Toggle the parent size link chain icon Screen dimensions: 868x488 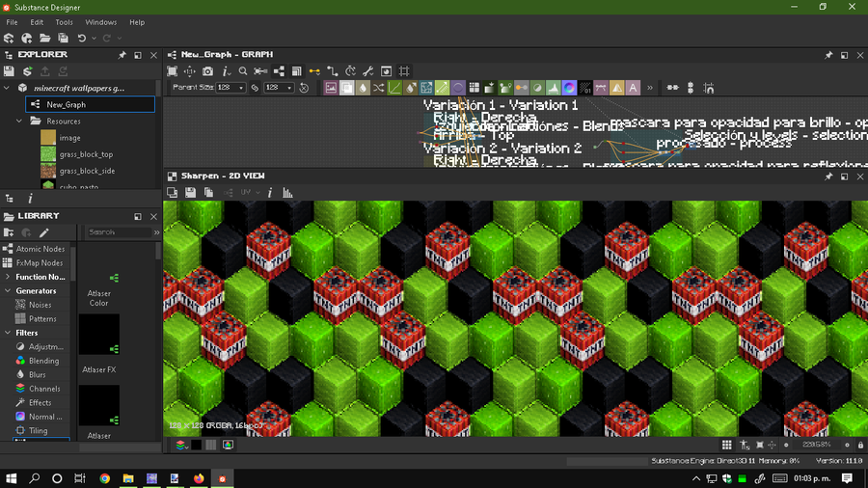[255, 88]
